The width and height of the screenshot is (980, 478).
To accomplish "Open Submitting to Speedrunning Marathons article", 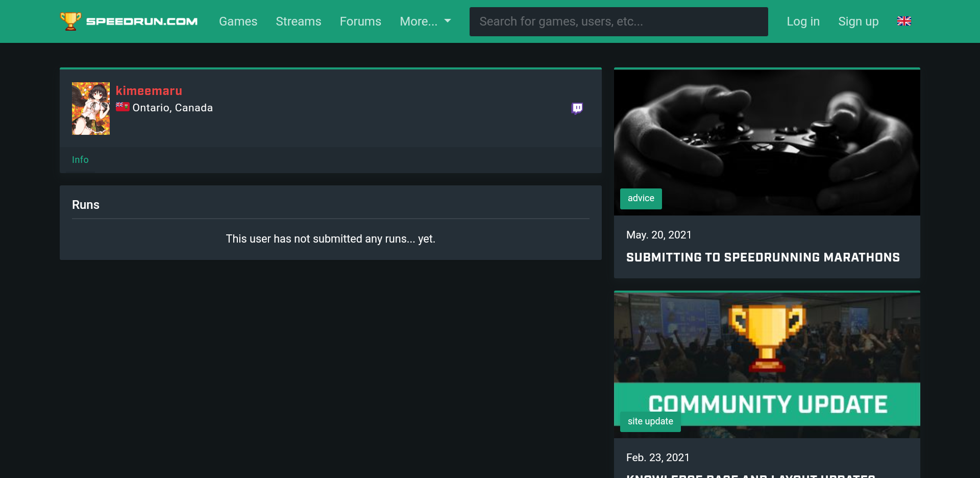I will [x=763, y=257].
